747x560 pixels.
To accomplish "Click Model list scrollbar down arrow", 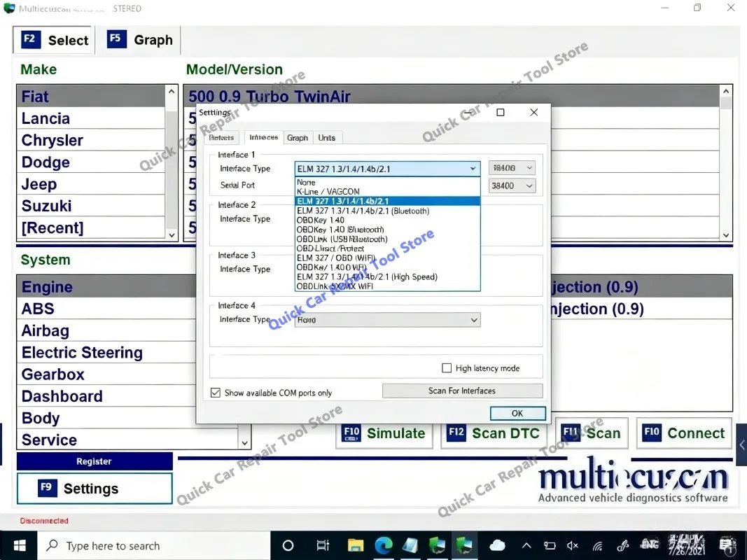I will coord(725,235).
